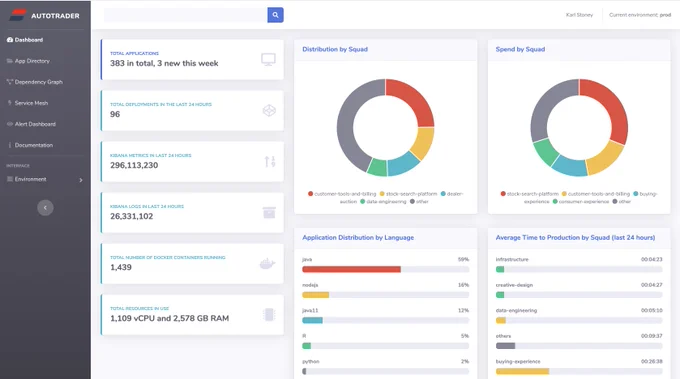Collapse the sidebar with the round arrow button
The image size is (680, 379).
(x=45, y=208)
